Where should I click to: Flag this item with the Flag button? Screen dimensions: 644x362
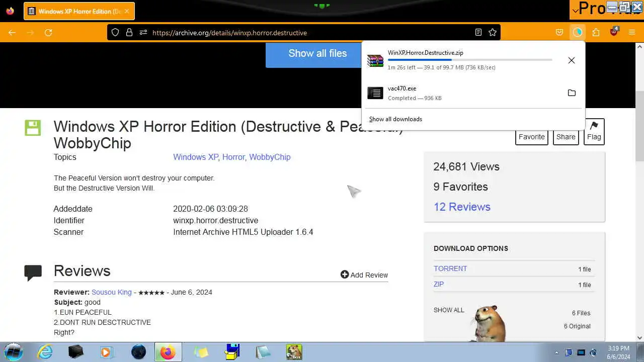click(594, 132)
